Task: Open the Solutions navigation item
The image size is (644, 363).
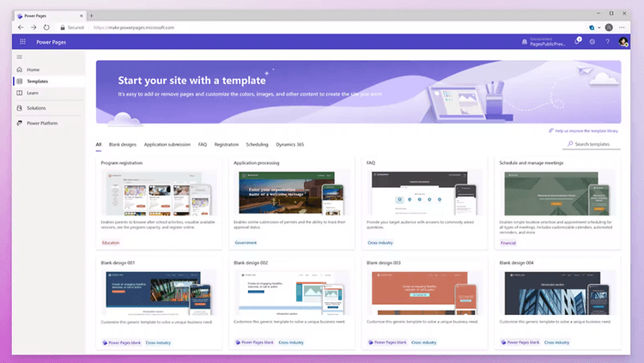Action: 48,108
